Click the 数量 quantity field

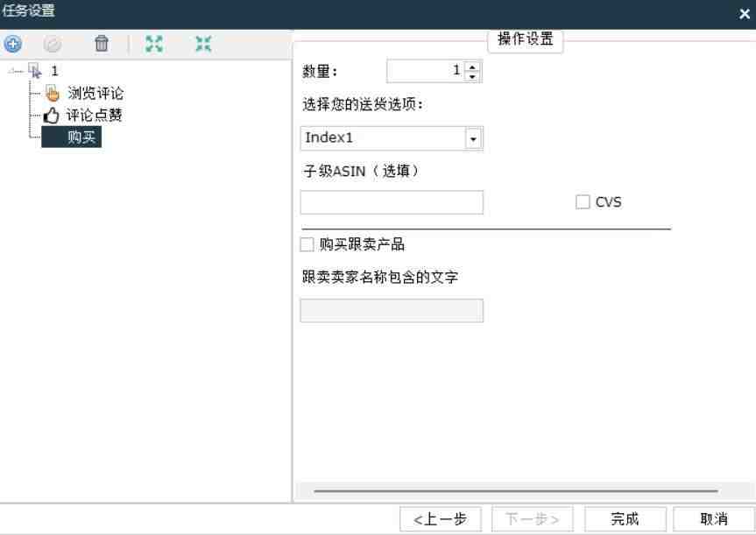(425, 71)
